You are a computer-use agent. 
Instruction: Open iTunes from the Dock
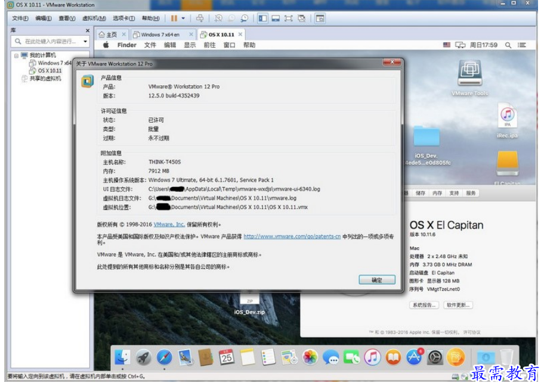tap(372, 357)
